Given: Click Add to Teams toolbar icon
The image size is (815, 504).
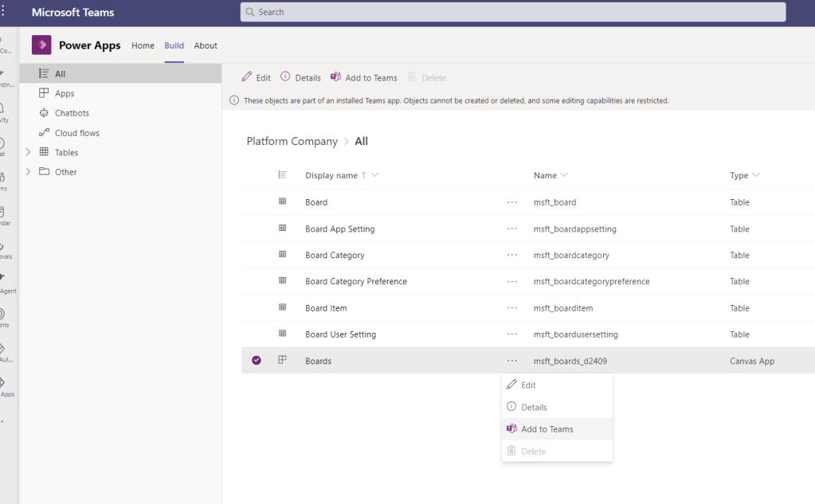Looking at the screenshot, I should 335,77.
